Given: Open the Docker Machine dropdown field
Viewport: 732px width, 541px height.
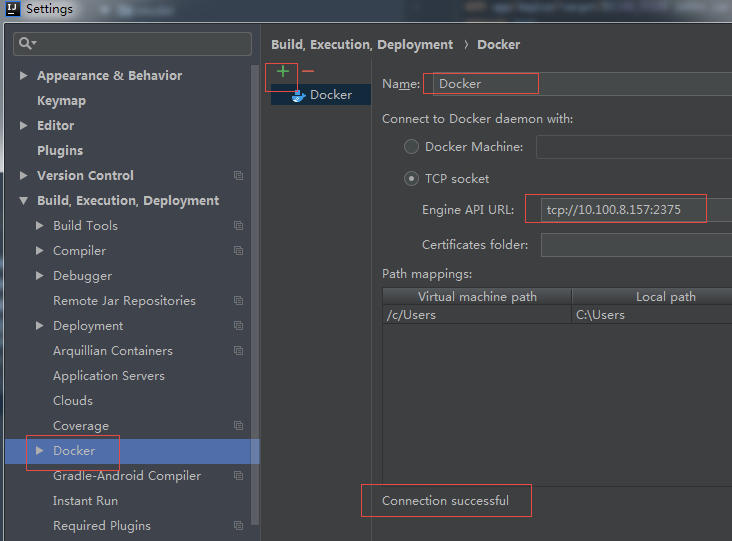Looking at the screenshot, I should pos(634,147).
